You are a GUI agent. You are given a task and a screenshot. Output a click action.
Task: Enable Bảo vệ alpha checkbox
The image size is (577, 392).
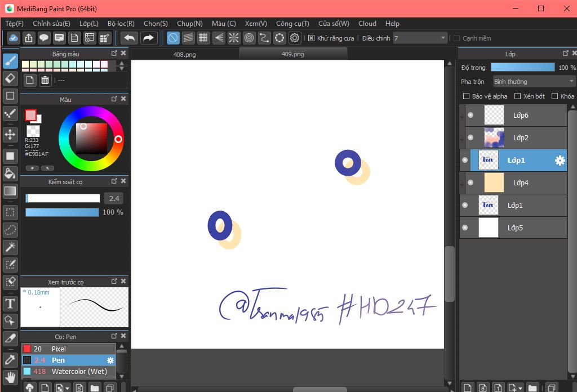tap(466, 96)
